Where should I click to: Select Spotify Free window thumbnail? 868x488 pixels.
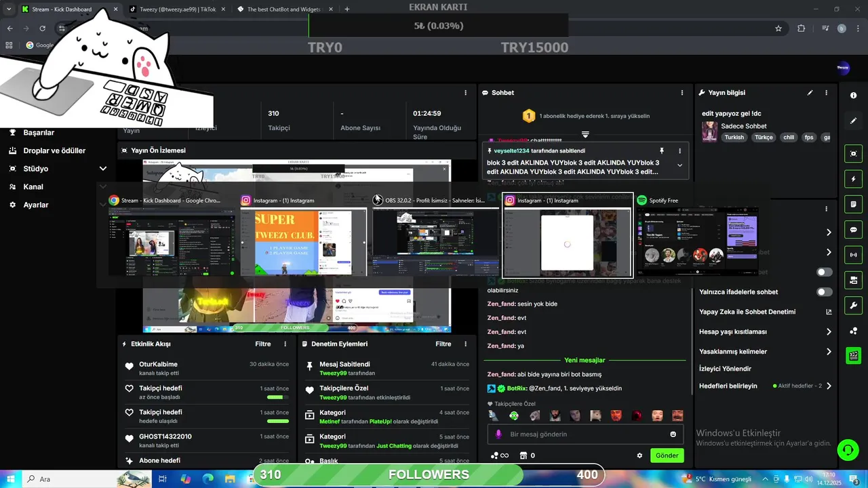pyautogui.click(x=697, y=235)
